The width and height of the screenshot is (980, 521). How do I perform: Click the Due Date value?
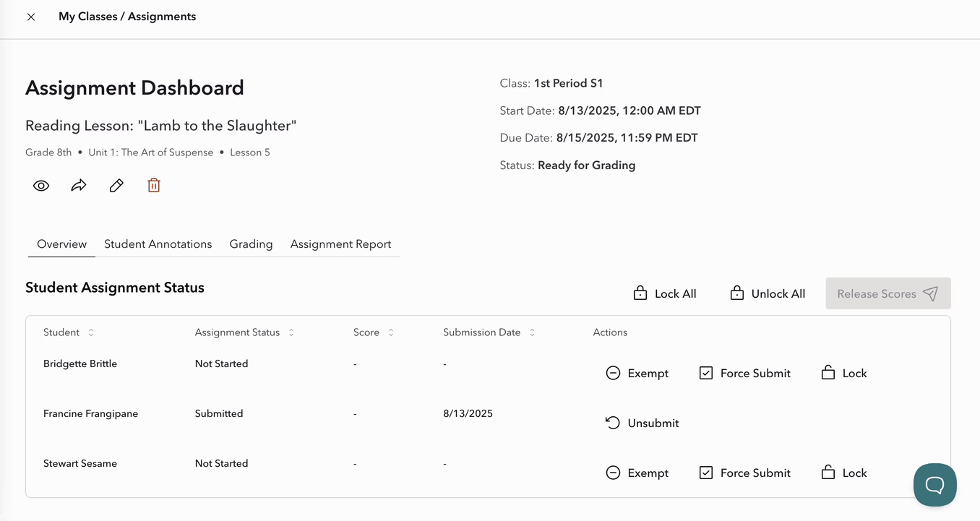point(627,138)
